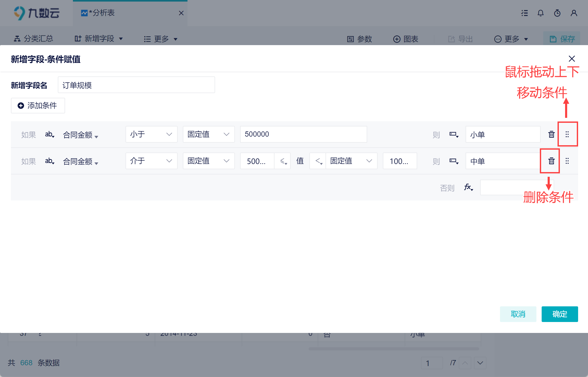Click drag handle of the 中单 condition row
588x377 pixels.
[567, 161]
